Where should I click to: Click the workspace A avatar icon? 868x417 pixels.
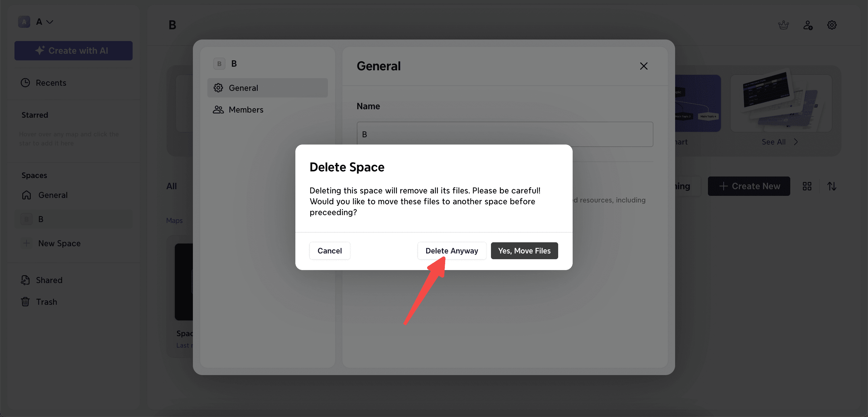click(x=24, y=22)
